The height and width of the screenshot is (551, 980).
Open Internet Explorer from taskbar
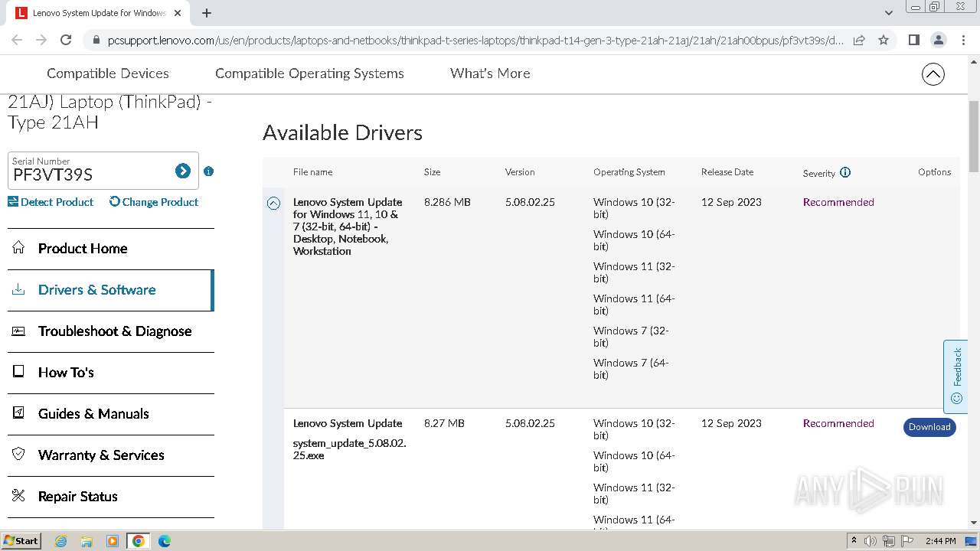click(x=61, y=541)
